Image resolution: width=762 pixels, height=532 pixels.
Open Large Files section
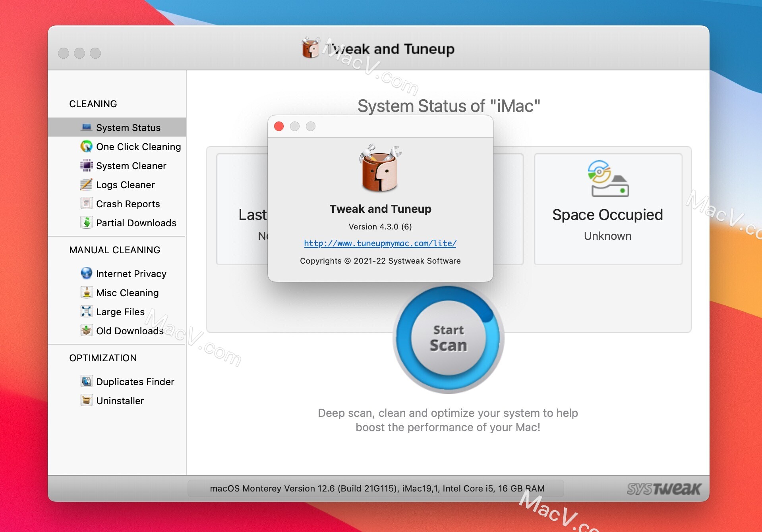coord(117,312)
